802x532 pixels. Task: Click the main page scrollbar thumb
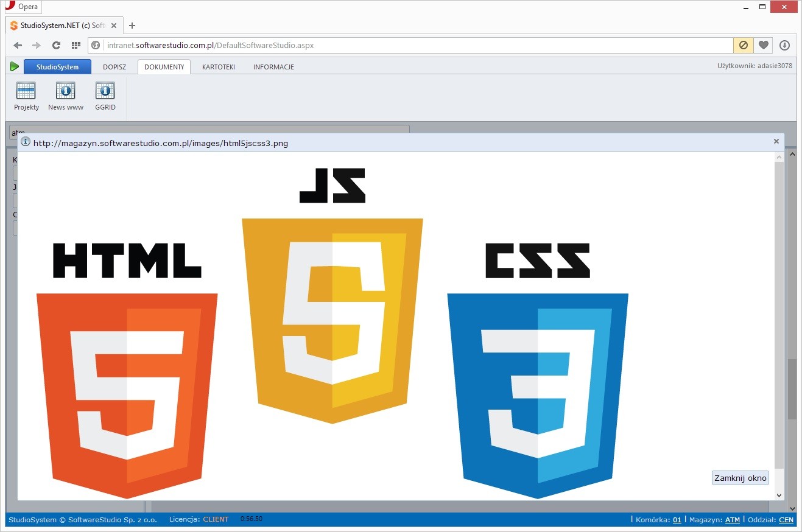pos(792,389)
